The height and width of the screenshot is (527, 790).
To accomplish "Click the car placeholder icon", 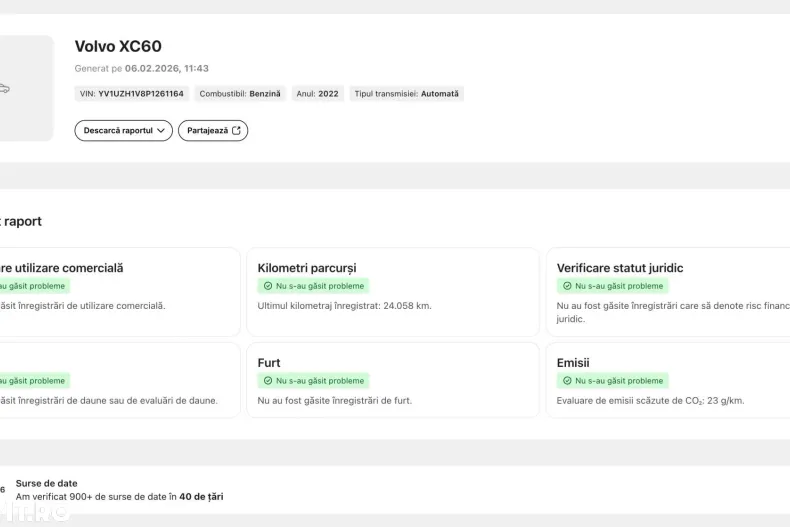I will coord(4,89).
